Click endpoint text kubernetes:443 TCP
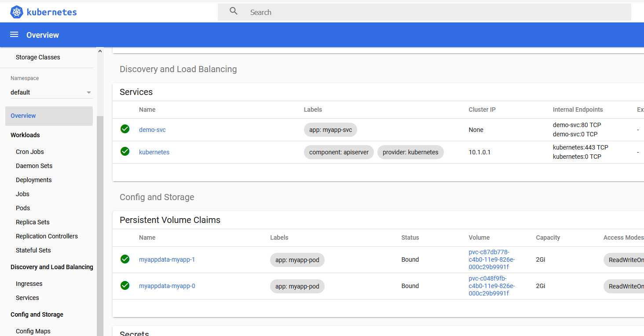This screenshot has width=644, height=336. click(x=580, y=147)
